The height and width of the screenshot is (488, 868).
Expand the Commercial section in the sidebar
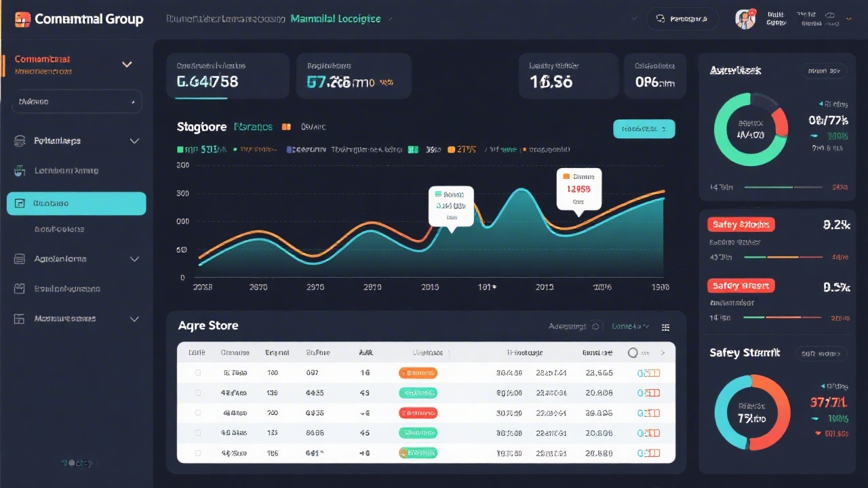(127, 64)
